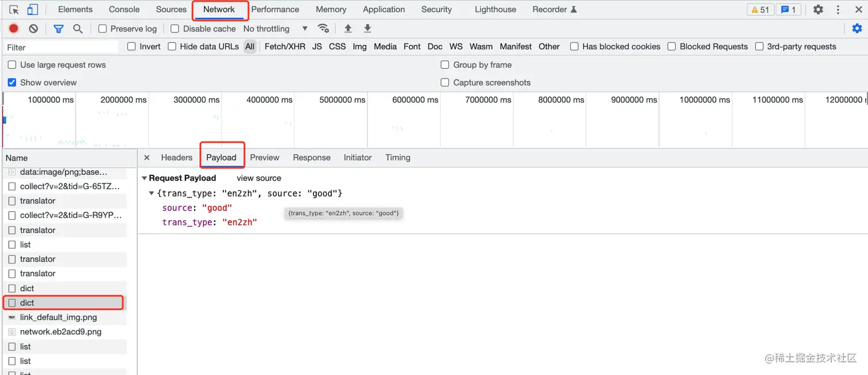Open the Security tab

coord(436,10)
